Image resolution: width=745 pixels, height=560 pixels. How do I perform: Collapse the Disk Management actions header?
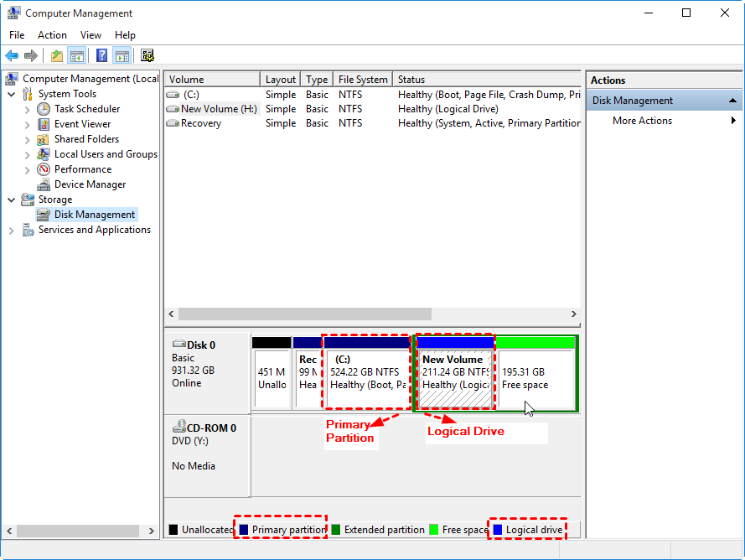732,100
